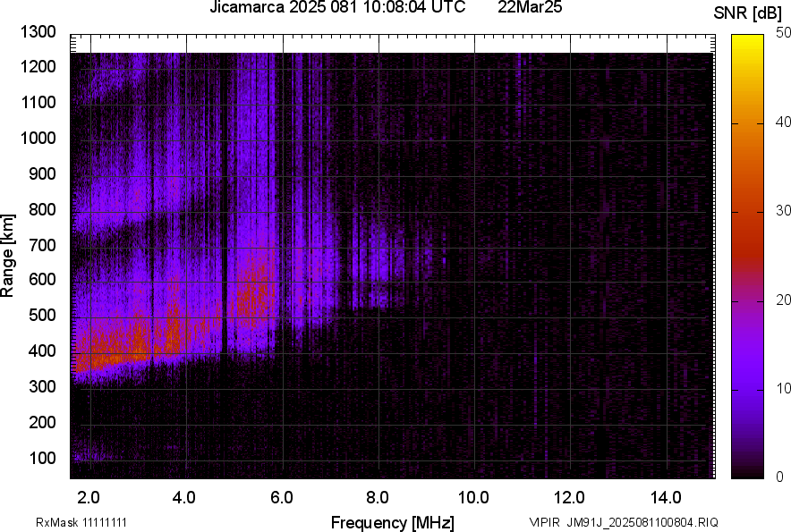Click the range tick label '1300'
This screenshot has height=532, width=791.
(38, 32)
